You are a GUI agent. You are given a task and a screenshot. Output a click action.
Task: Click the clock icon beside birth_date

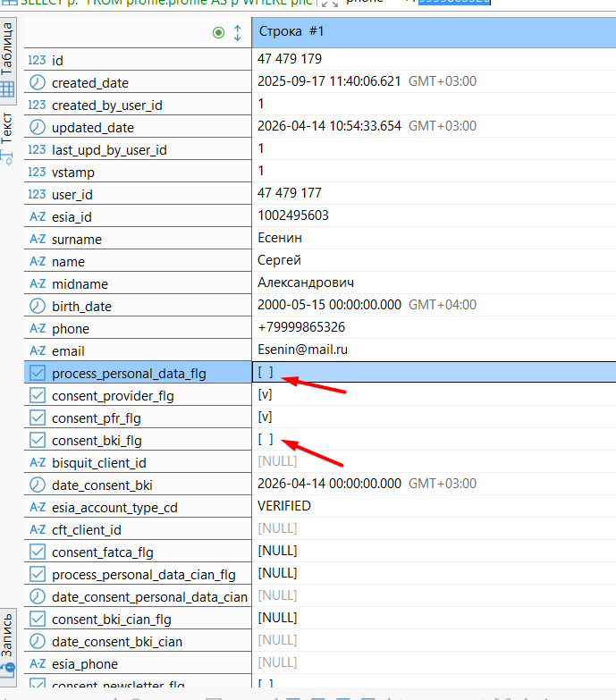(x=37, y=307)
